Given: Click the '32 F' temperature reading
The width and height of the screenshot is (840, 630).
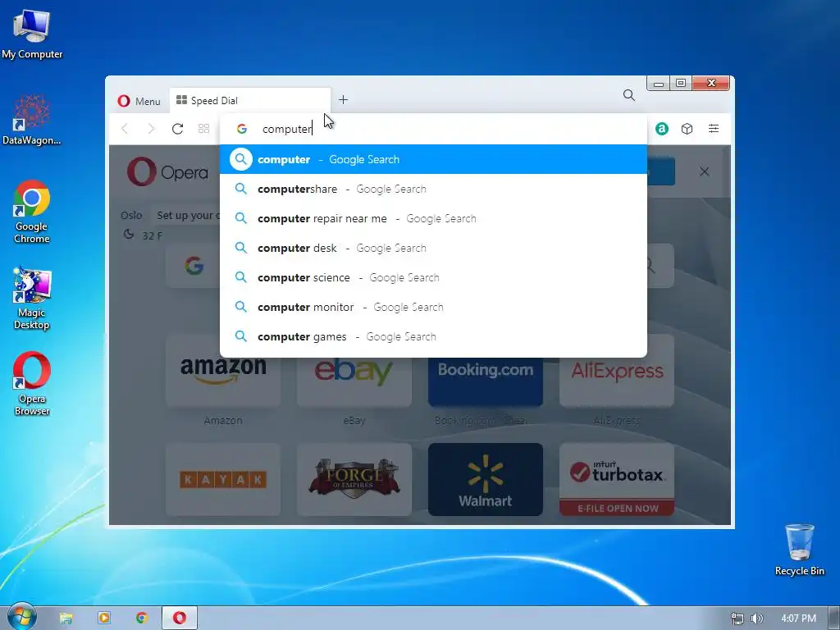Looking at the screenshot, I should click(152, 235).
